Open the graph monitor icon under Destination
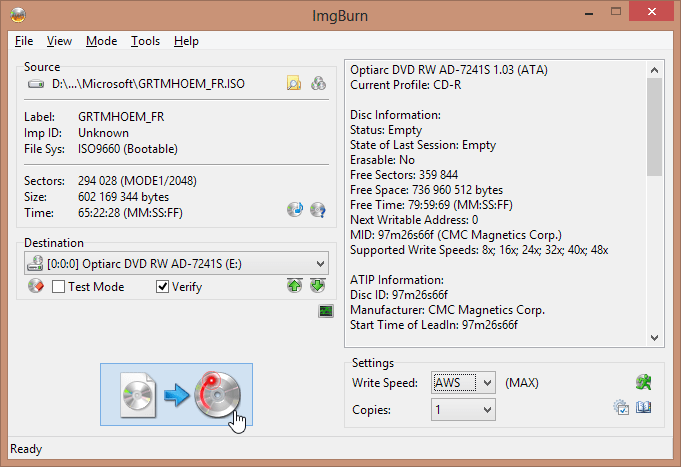Screen dimensions: 681x467 pos(326,311)
